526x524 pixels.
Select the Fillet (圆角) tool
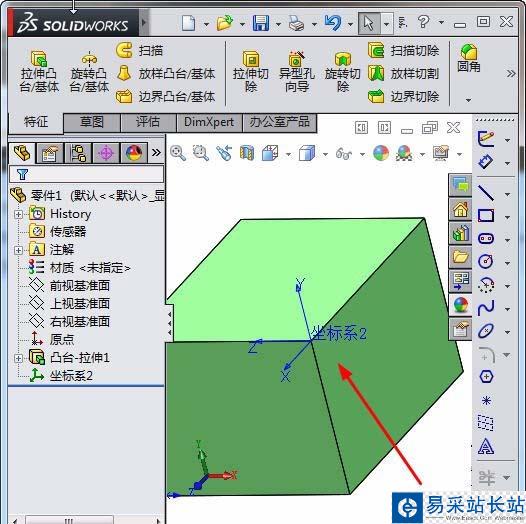tap(469, 58)
